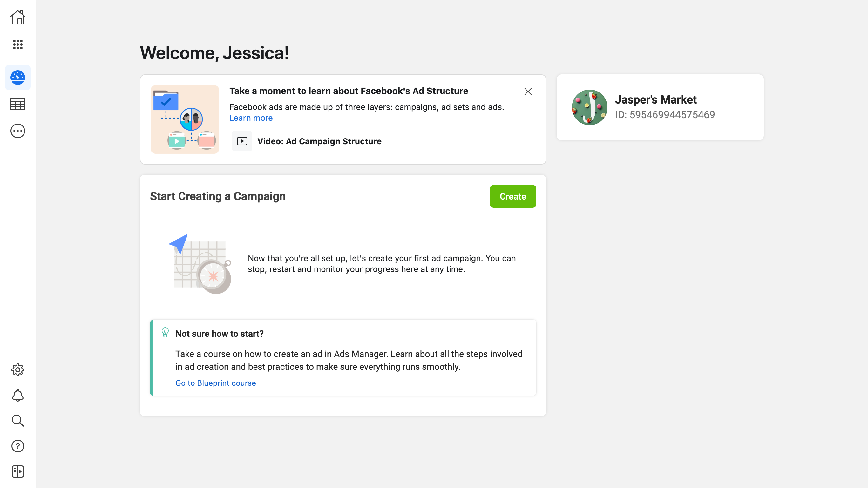Open the notifications bell
868x488 pixels.
click(17, 395)
